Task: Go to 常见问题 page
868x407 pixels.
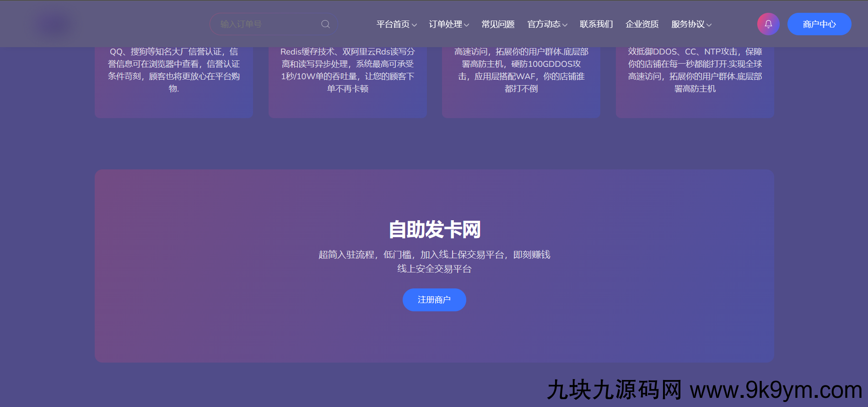Action: click(x=498, y=24)
